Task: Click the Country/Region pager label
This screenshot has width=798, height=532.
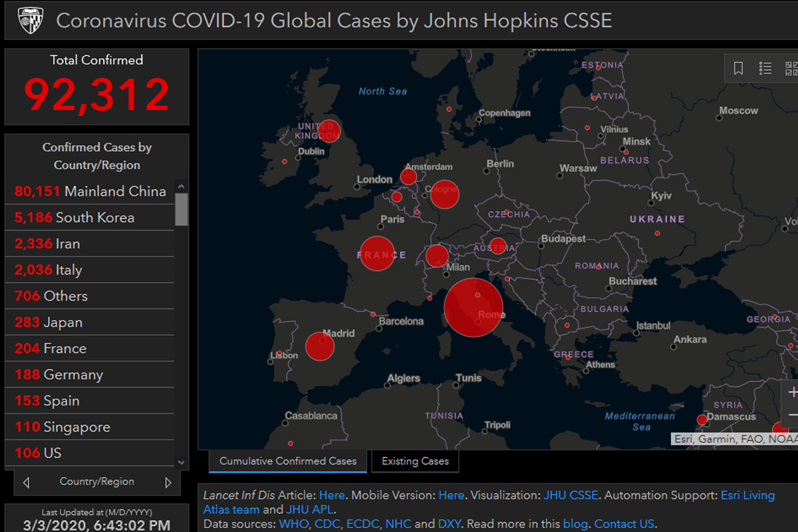Action: (97, 482)
